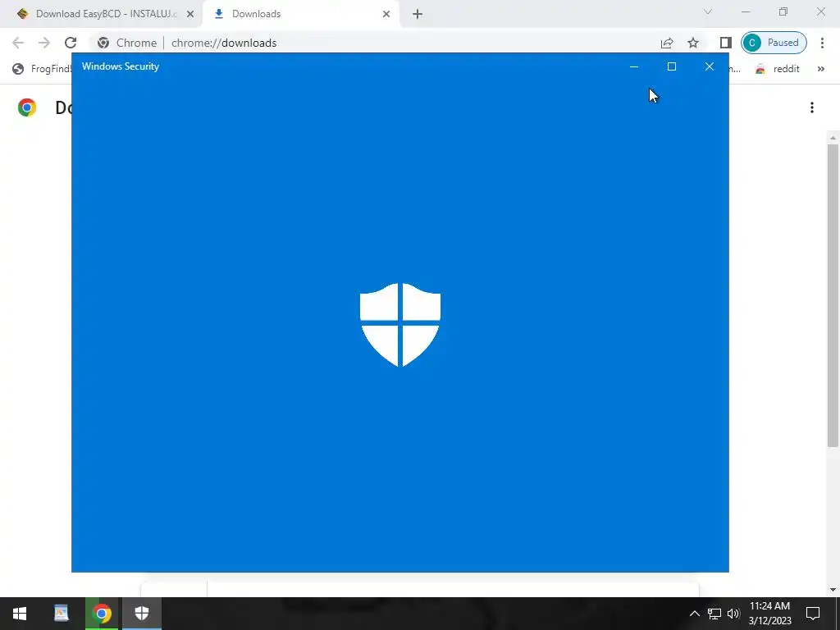The height and width of the screenshot is (630, 840).
Task: Select the Downloads tab in Chrome
Action: click(x=301, y=14)
